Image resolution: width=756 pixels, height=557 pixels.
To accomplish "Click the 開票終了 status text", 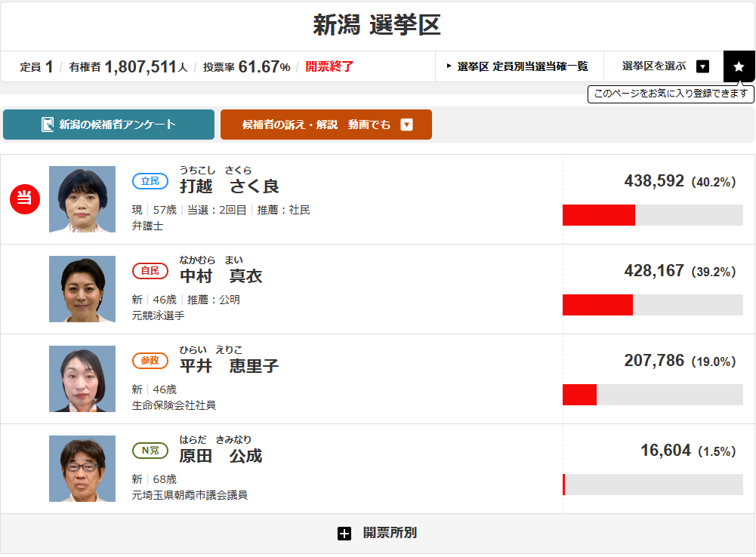I will pyautogui.click(x=329, y=66).
